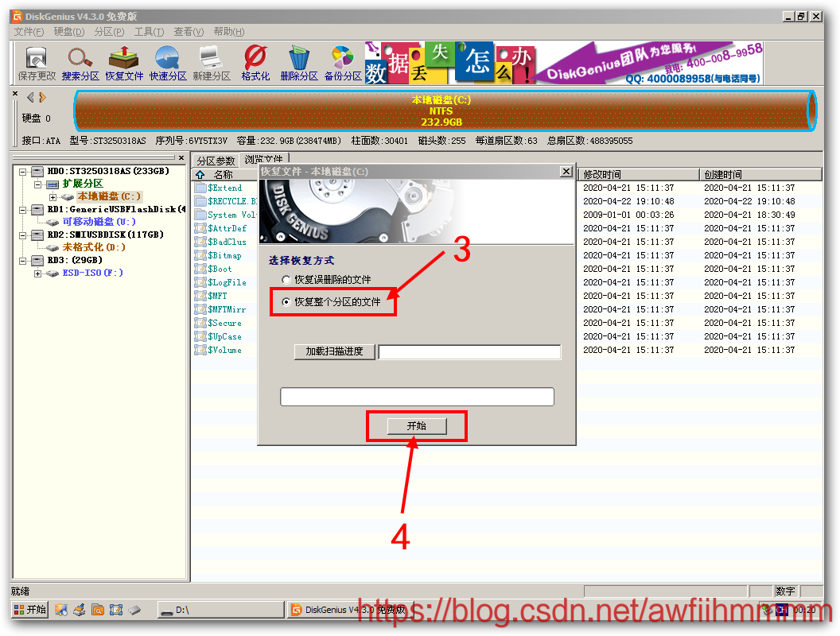This screenshot has width=840, height=636.
Task: Click the 保存更改 save changes toolbar icon
Action: [x=37, y=64]
